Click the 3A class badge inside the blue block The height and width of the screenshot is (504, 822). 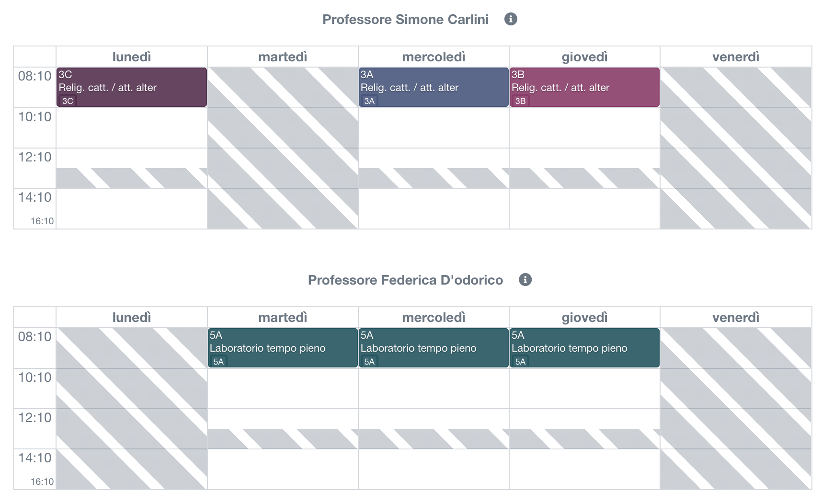pyautogui.click(x=369, y=101)
